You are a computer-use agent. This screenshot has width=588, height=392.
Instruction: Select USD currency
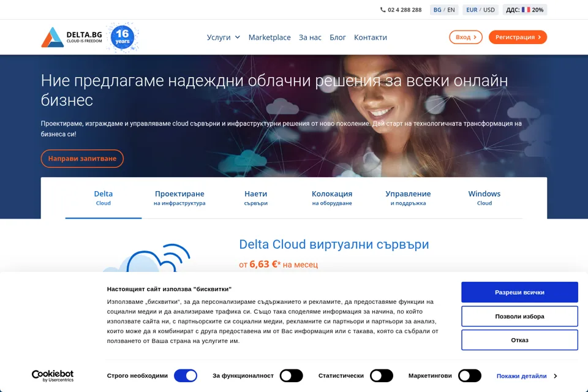[x=489, y=10]
